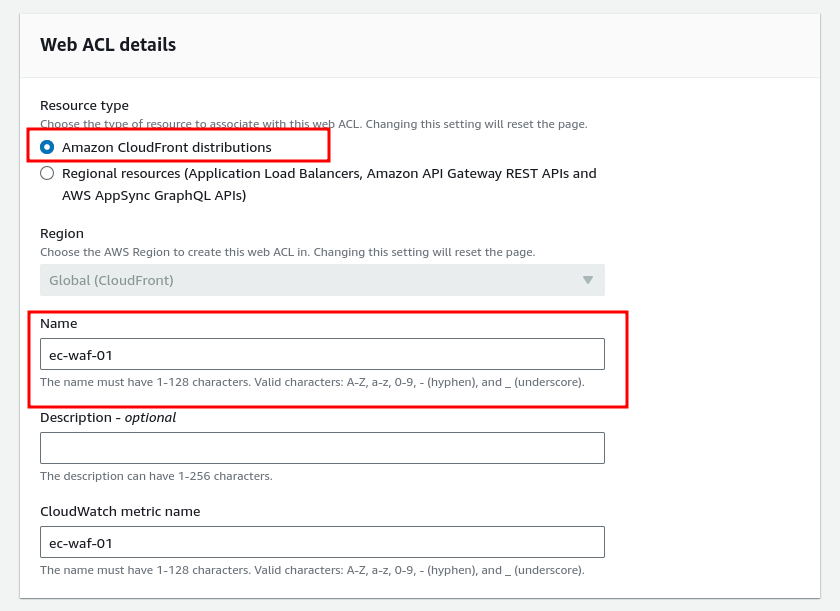Click 'The description can have 1-256 characters' hint
840x611 pixels.
[x=156, y=476]
